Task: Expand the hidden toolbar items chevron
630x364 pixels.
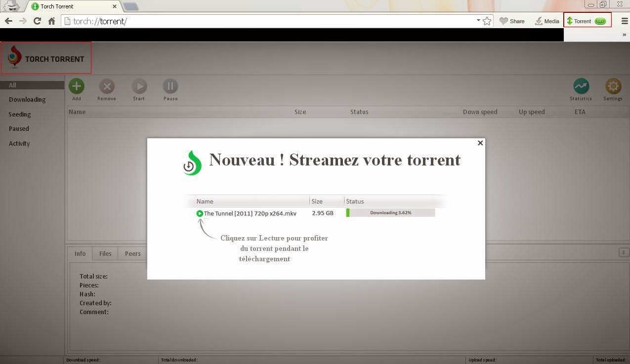Action: click(625, 35)
